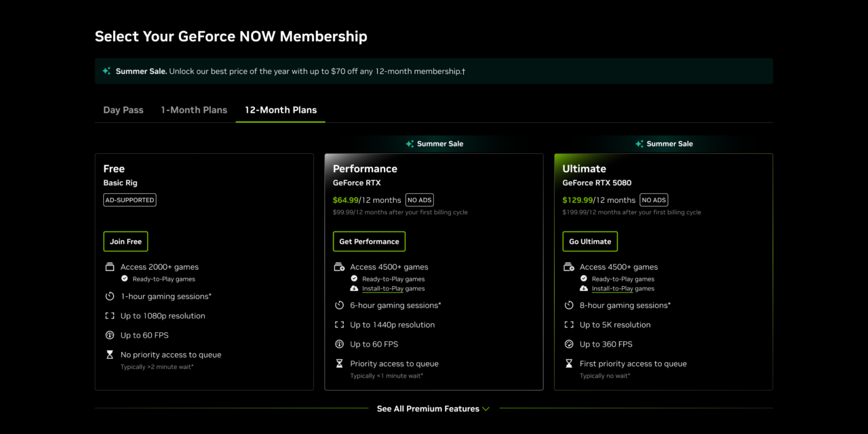Click resolution icon next to Up to 1080p
This screenshot has width=868, height=434.
tap(110, 316)
